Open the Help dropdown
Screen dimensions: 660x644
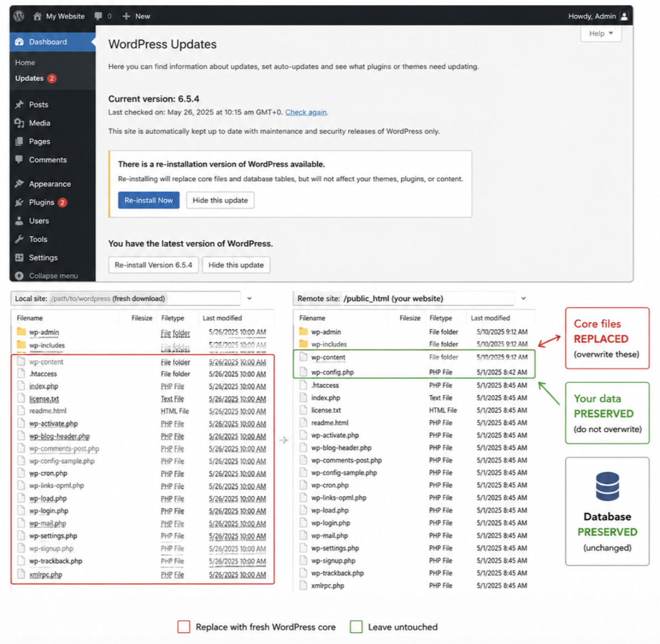[x=601, y=33]
